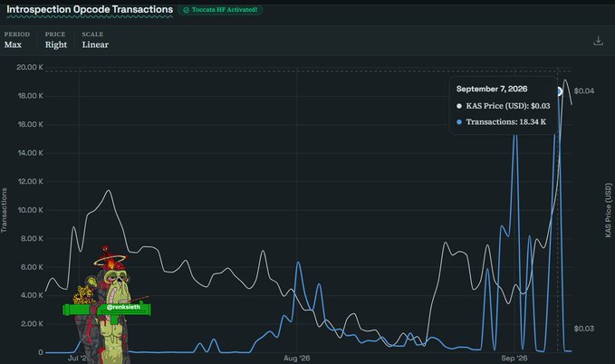
Task: Click the 14.00 K y-axis label
Action: point(30,153)
